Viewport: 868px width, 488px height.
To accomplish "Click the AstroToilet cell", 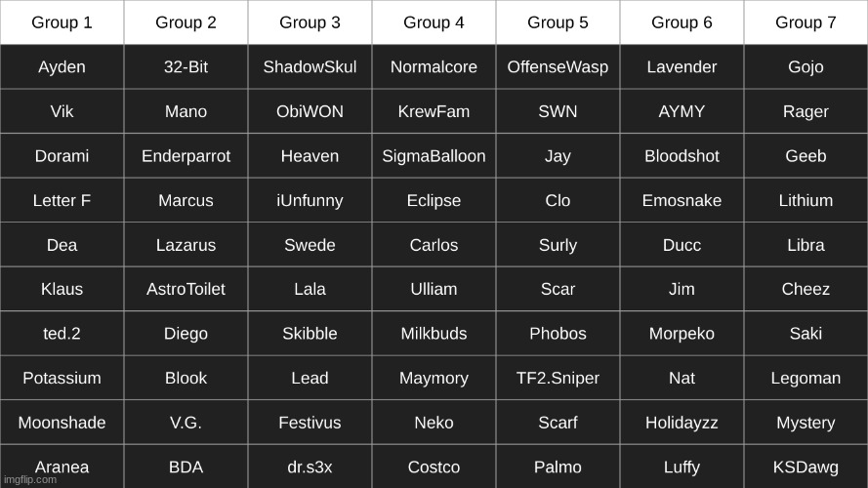I will click(186, 290).
